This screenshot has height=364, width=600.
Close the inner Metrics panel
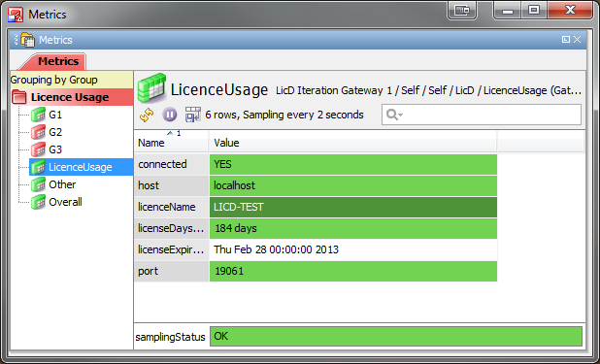[578, 40]
